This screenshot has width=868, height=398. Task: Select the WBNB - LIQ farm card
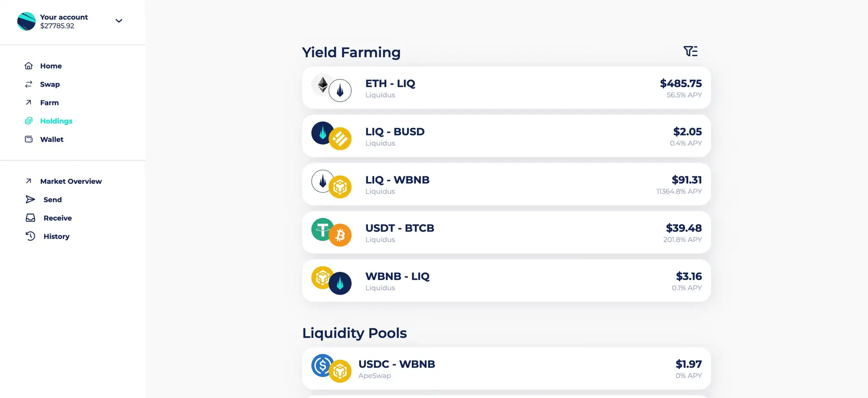pyautogui.click(x=506, y=281)
